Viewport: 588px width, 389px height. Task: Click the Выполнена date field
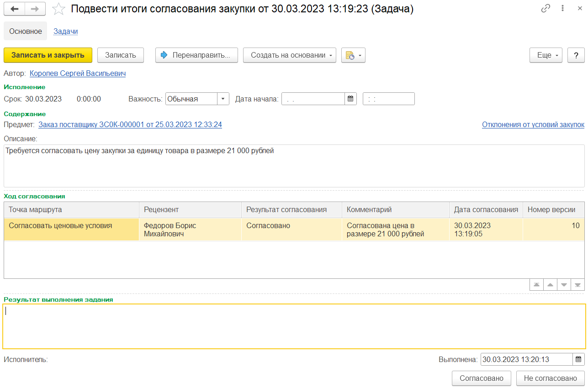[x=526, y=360]
